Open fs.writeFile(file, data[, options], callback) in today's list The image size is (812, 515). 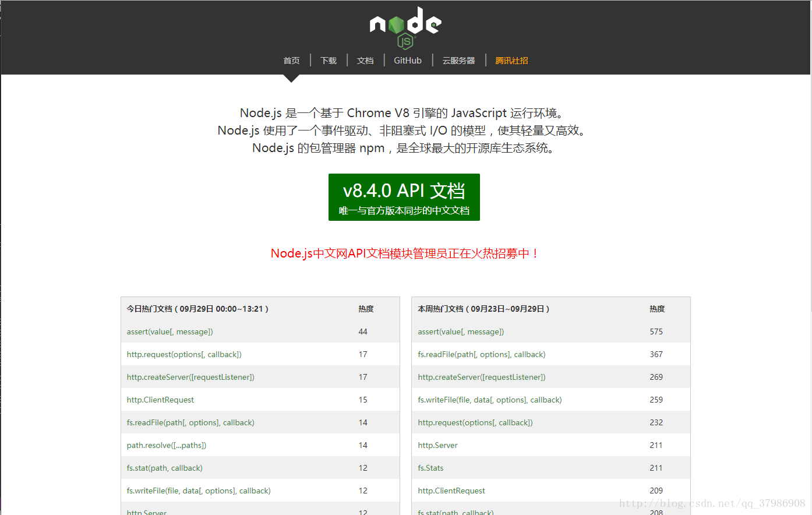coord(199,491)
